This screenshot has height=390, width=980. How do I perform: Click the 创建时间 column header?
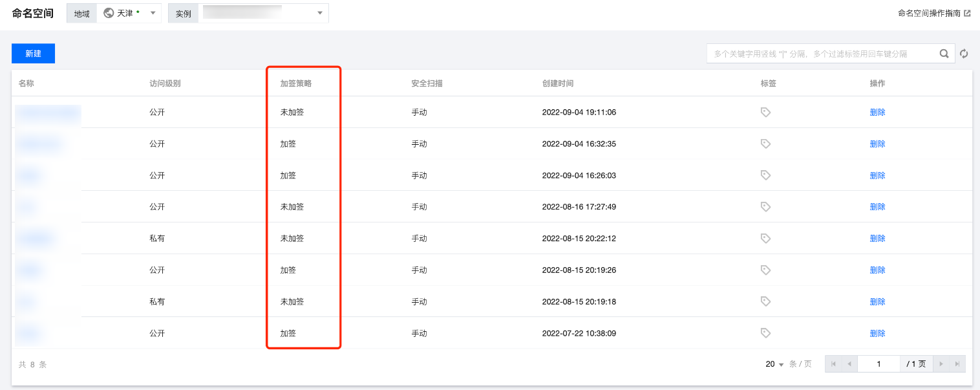coord(558,83)
